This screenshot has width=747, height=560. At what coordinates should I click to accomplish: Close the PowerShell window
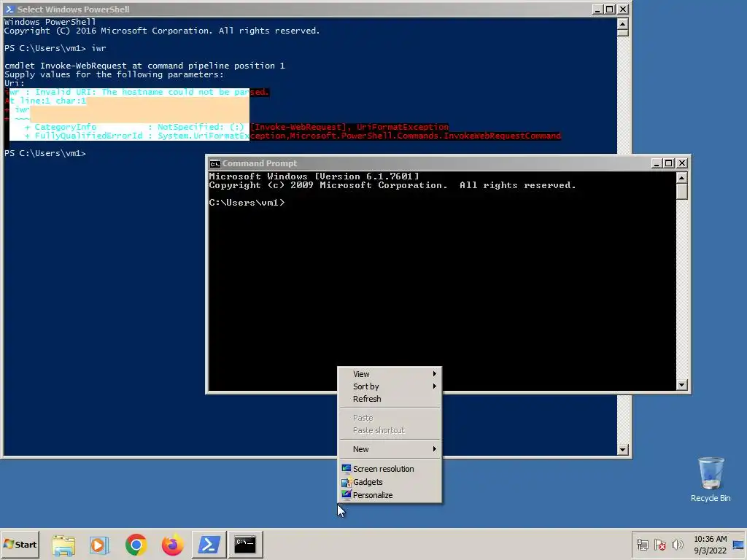623,9
